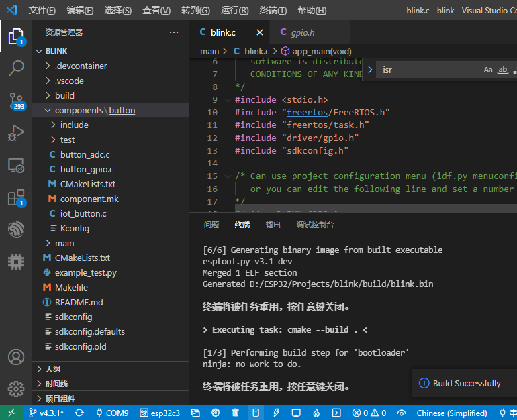Click ESP-IDF current project folder icon
Image resolution: width=517 pixels, height=420 pixels.
pyautogui.click(x=195, y=413)
